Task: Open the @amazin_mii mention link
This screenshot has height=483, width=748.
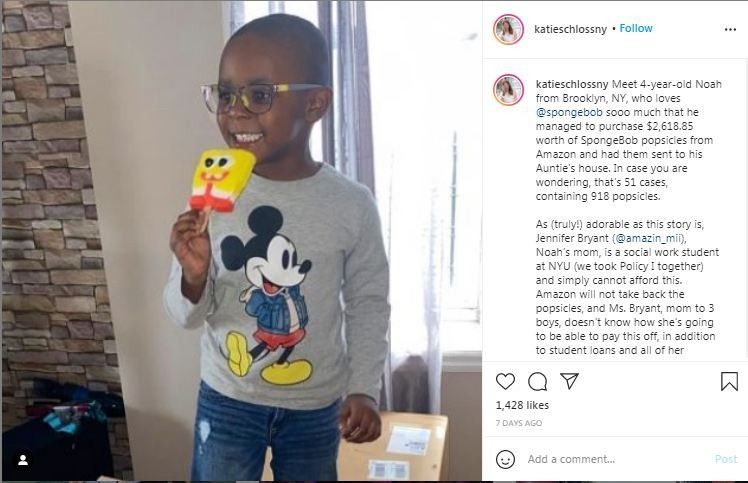Action: (x=649, y=238)
